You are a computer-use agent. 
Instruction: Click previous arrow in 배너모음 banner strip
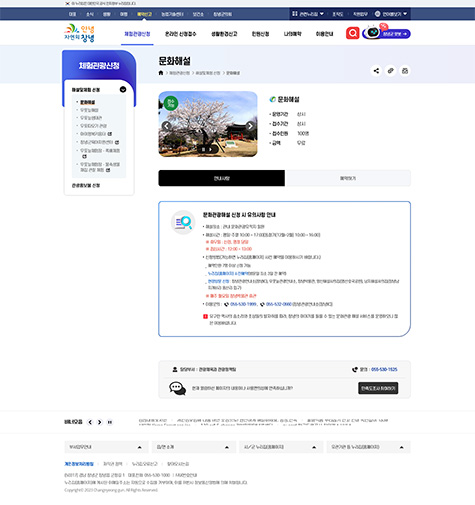click(x=90, y=422)
